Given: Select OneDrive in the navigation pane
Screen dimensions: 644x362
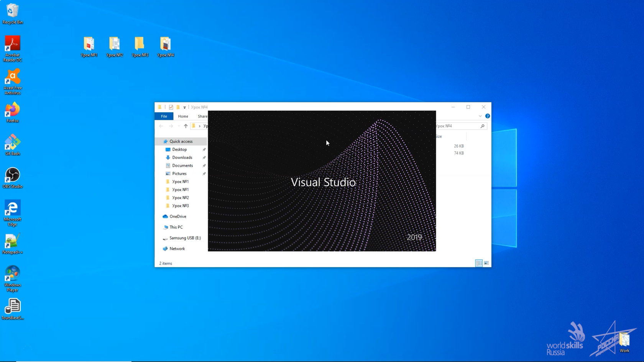Looking at the screenshot, I should 178,216.
